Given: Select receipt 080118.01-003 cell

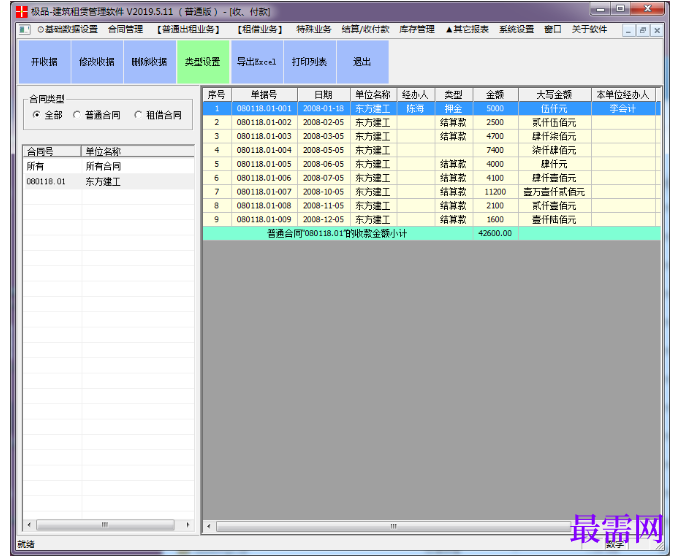Looking at the screenshot, I should (264, 137).
